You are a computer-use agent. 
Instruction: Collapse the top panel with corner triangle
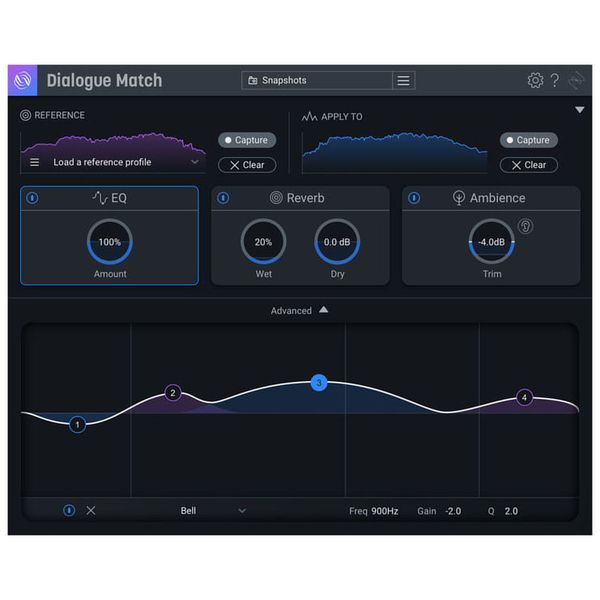(579, 110)
